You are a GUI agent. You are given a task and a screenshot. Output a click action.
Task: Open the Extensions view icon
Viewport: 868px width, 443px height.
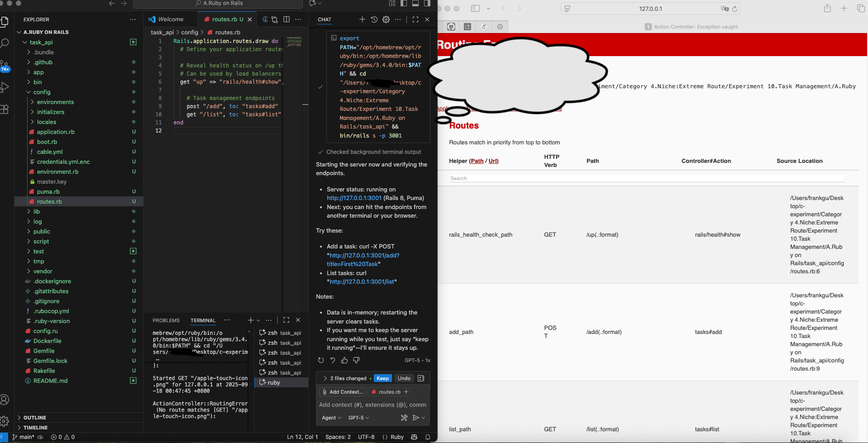coord(5,109)
